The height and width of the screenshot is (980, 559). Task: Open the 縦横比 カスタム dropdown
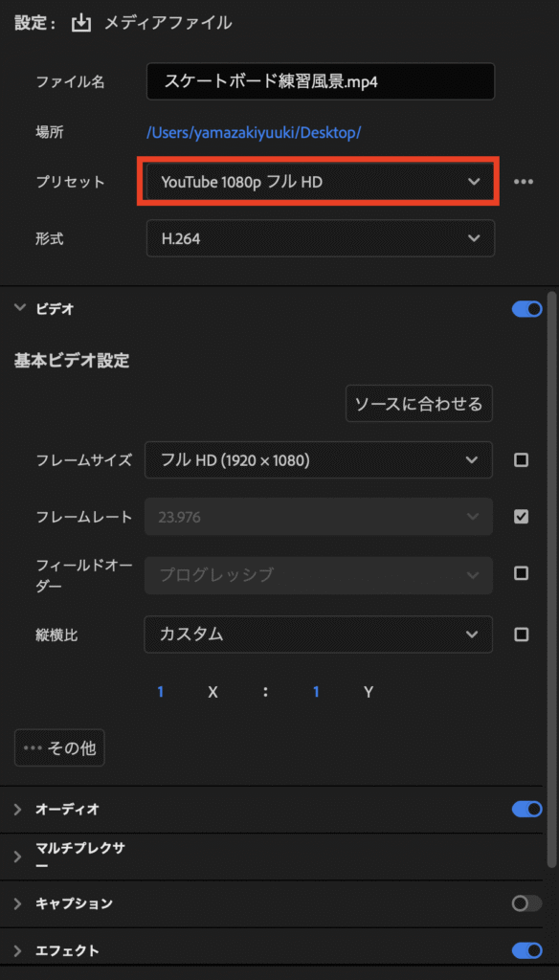pos(319,635)
